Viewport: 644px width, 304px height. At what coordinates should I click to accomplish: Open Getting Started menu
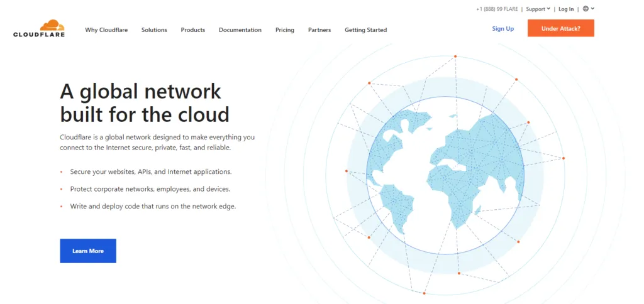pos(365,30)
